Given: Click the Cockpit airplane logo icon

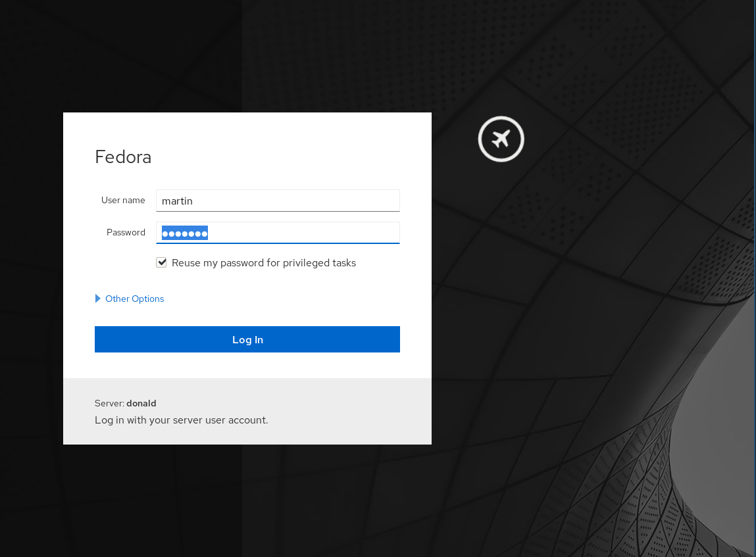Looking at the screenshot, I should tap(501, 139).
